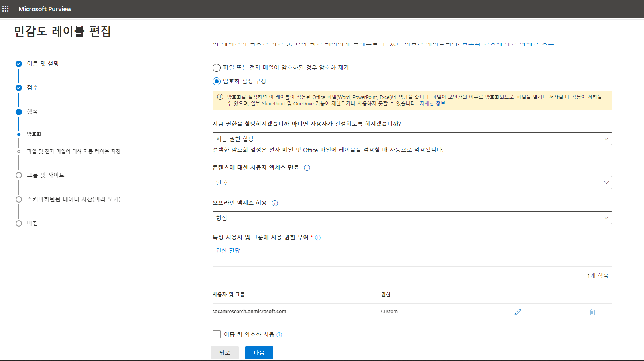Image resolution: width=644 pixels, height=361 pixels.
Task: Open the user access expiry dropdown showing 안 함
Action: point(412,183)
